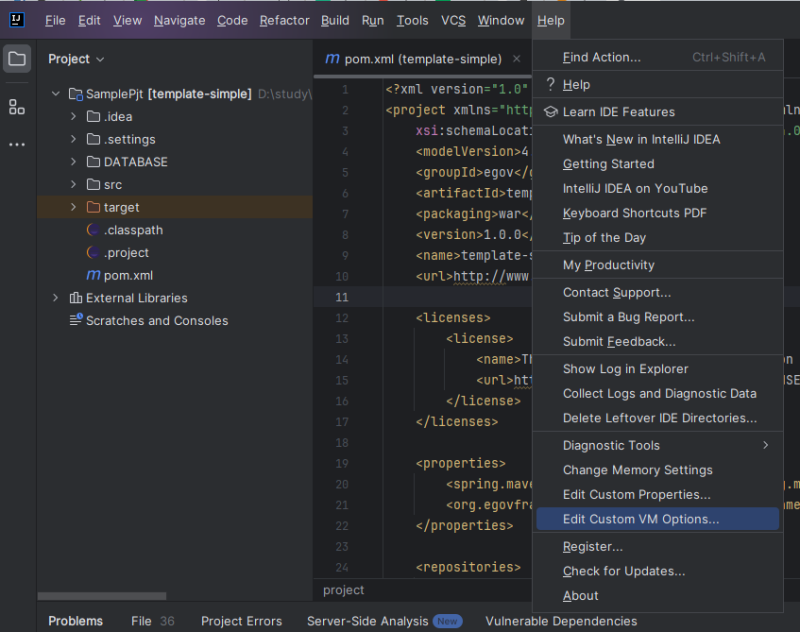Choose Edit Custom VM Options...
This screenshot has height=632, width=800.
point(658,519)
